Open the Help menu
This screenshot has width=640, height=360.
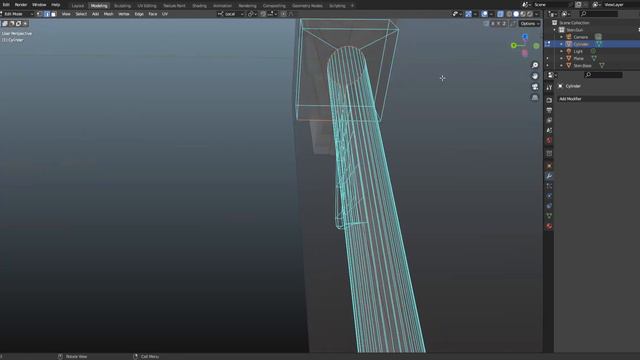pyautogui.click(x=56, y=5)
